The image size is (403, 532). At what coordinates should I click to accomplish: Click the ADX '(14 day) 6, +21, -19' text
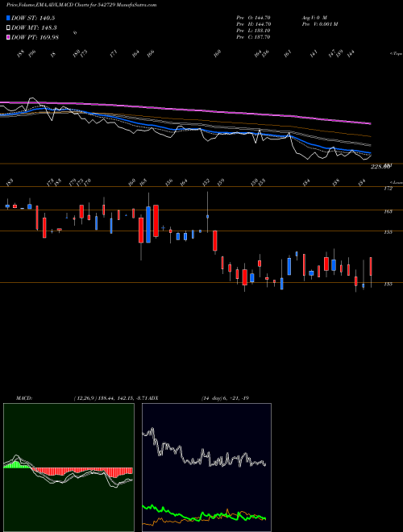point(226,398)
